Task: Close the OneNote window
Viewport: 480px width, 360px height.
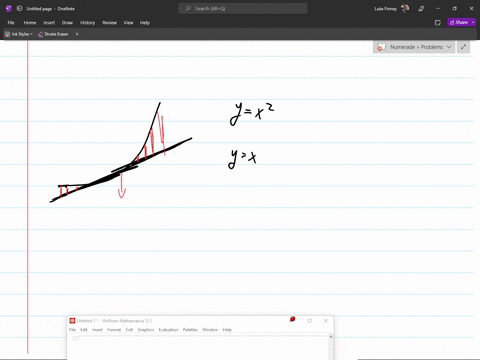Action: point(471,9)
